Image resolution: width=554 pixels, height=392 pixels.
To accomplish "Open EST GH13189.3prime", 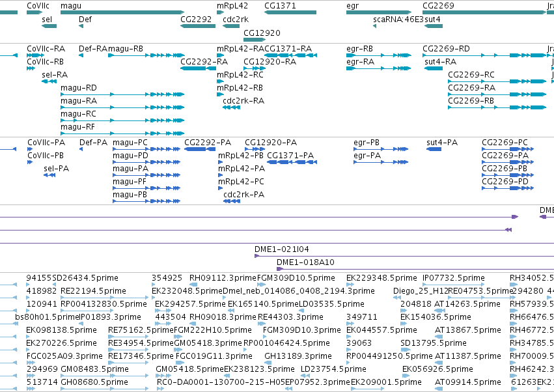I will click(x=298, y=356).
